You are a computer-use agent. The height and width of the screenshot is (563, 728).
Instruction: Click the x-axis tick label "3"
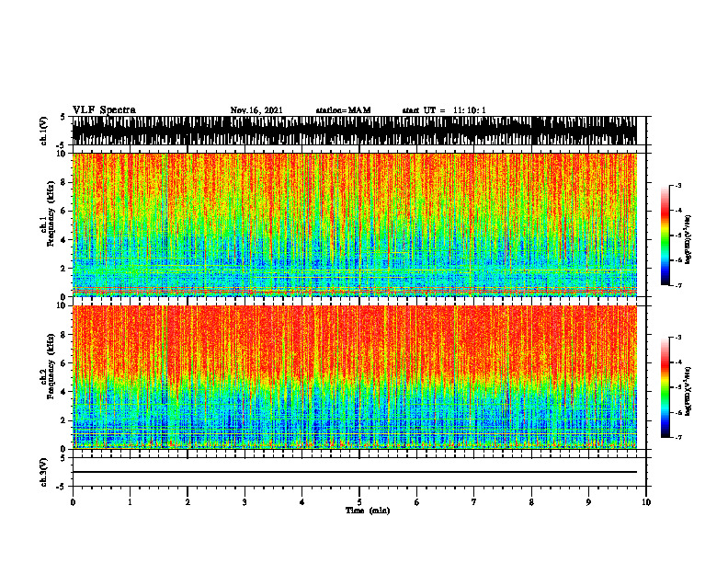[245, 502]
